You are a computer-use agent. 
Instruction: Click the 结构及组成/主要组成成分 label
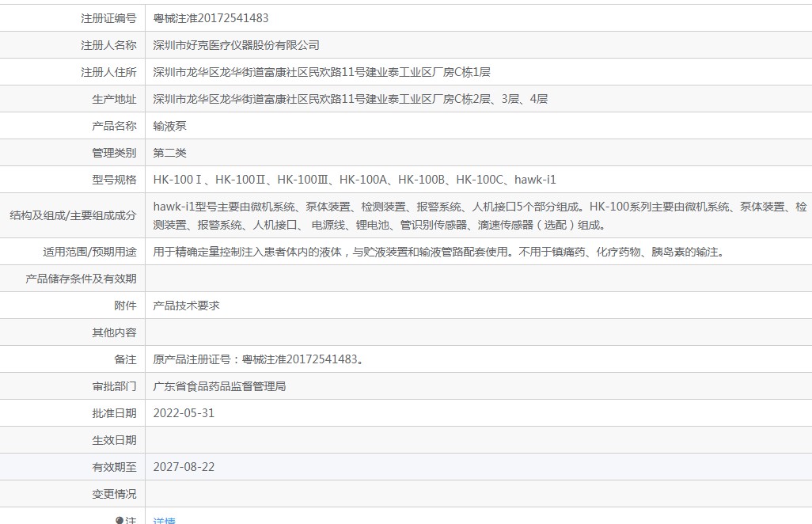(x=73, y=215)
